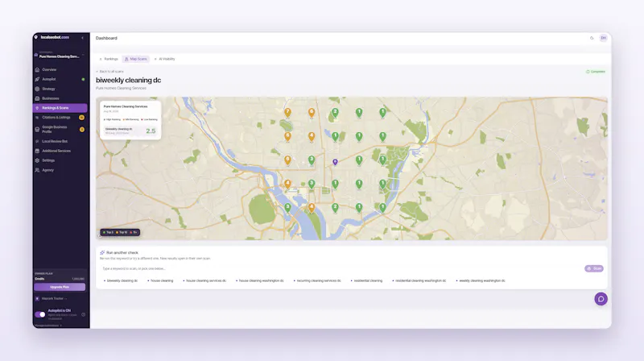644x361 pixels.
Task: Click the 2.5 average rank score
Action: click(x=151, y=131)
